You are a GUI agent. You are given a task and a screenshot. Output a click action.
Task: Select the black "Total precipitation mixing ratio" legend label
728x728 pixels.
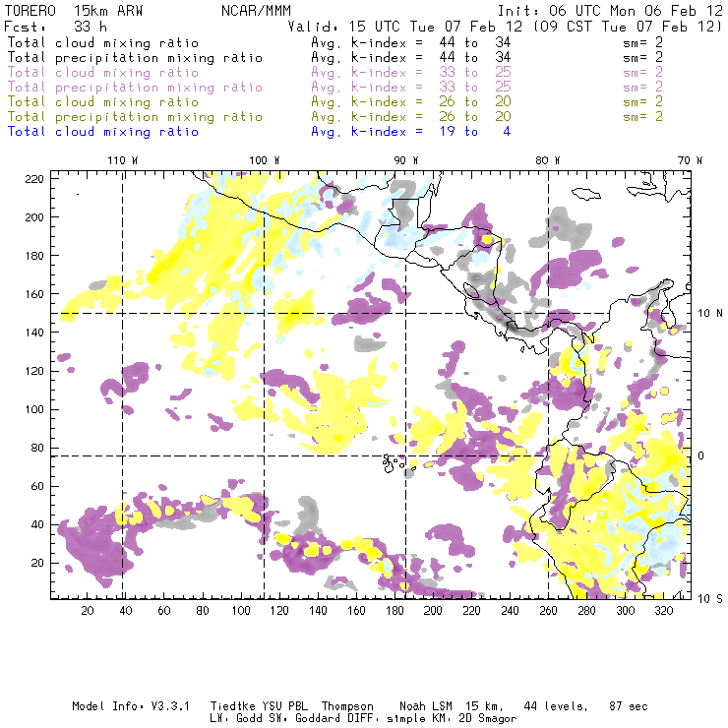coord(135,58)
